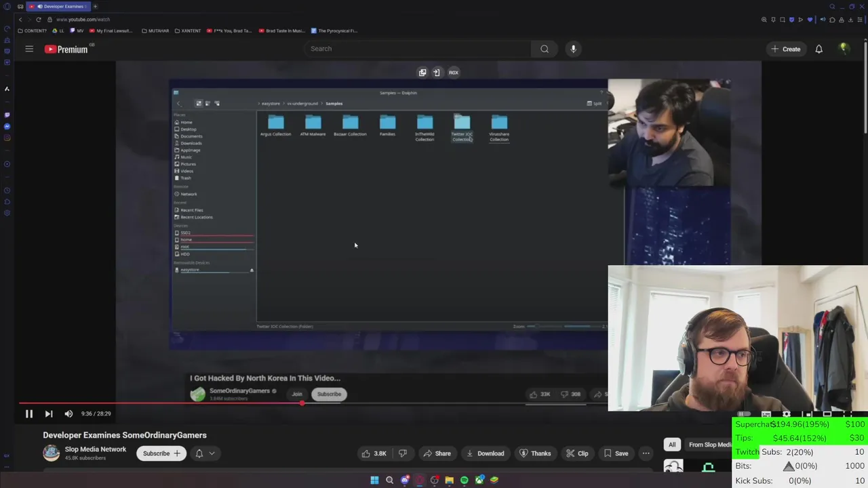Like the video with 3.8K likes
The height and width of the screenshot is (488, 868).
coord(374,453)
